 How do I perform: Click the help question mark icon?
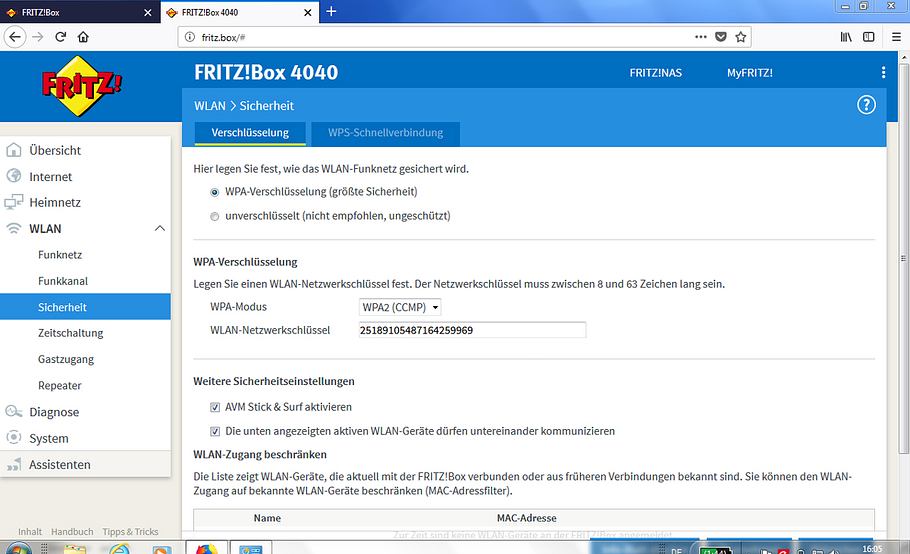[866, 105]
